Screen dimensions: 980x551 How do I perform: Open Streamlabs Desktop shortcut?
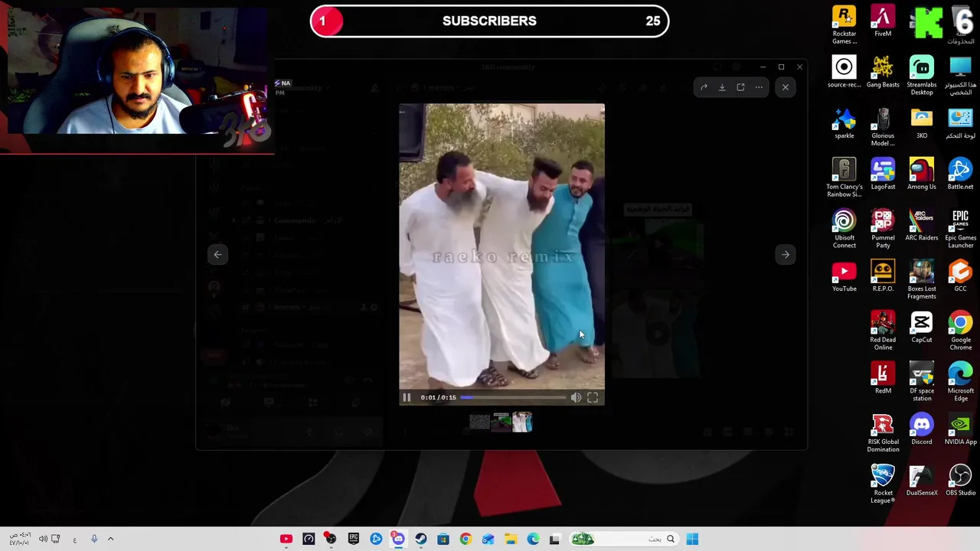click(922, 76)
